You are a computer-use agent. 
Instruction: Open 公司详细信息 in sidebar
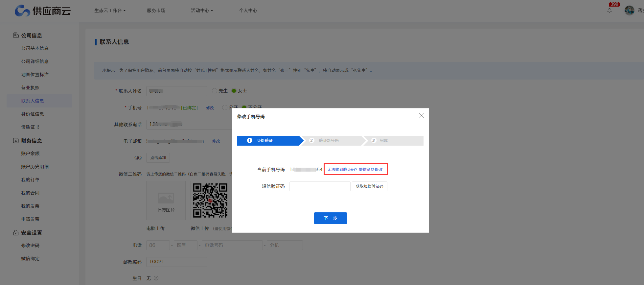[35, 61]
